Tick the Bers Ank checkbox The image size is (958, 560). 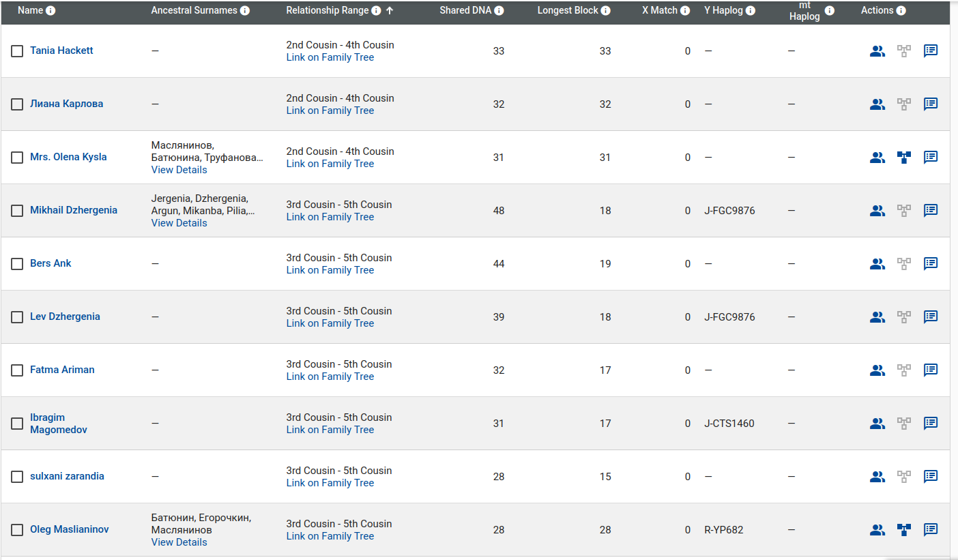[x=17, y=264]
